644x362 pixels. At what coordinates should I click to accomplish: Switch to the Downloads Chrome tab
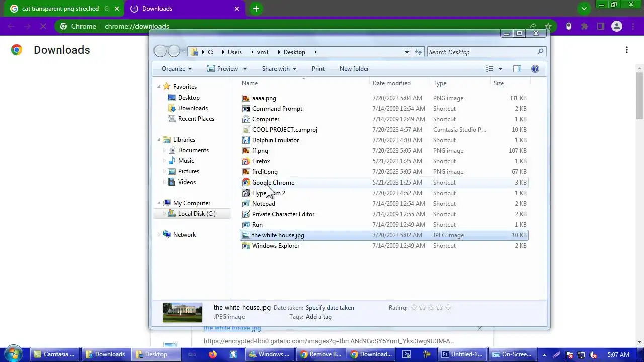tap(184, 9)
